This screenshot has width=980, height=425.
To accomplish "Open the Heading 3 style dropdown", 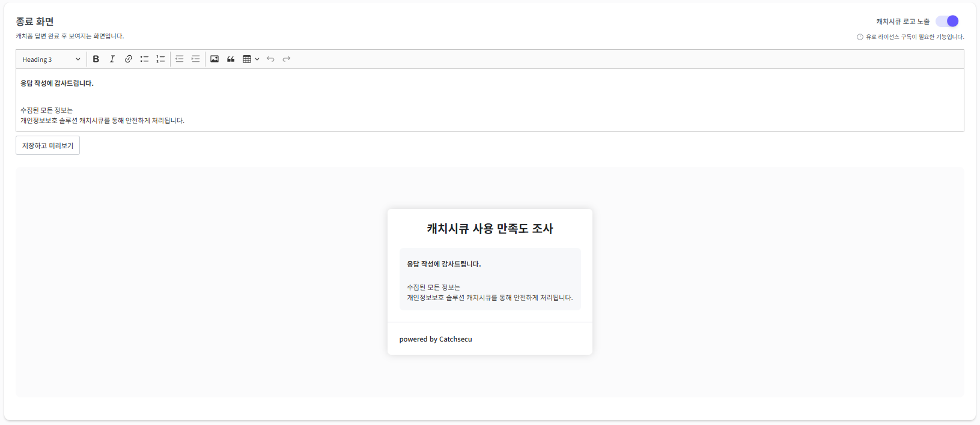I will (51, 59).
